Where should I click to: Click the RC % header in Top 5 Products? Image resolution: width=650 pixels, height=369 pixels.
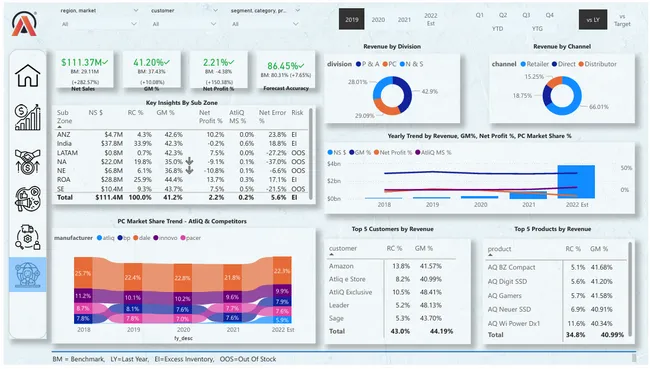pyautogui.click(x=573, y=249)
